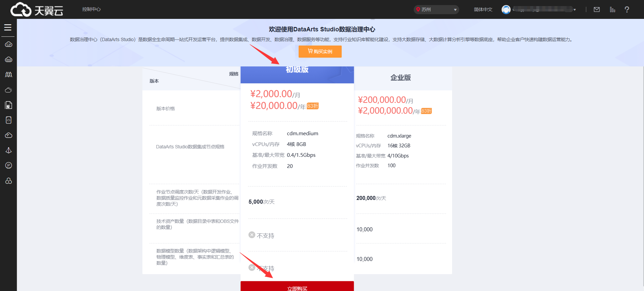Viewport: 644px width, 291px height.
Task: Open the document file sidebar icon
Action: point(9,105)
